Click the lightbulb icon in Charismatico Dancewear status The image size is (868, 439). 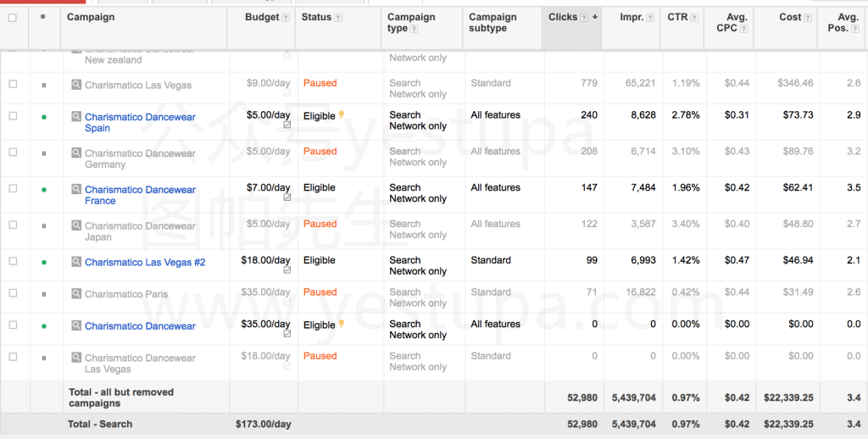coord(342,323)
